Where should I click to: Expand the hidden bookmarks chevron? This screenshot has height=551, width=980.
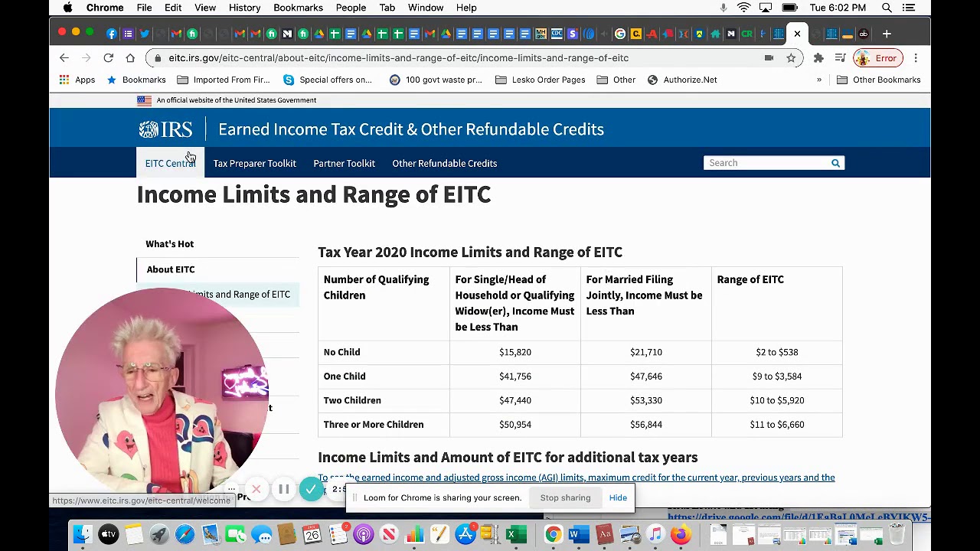tap(819, 80)
